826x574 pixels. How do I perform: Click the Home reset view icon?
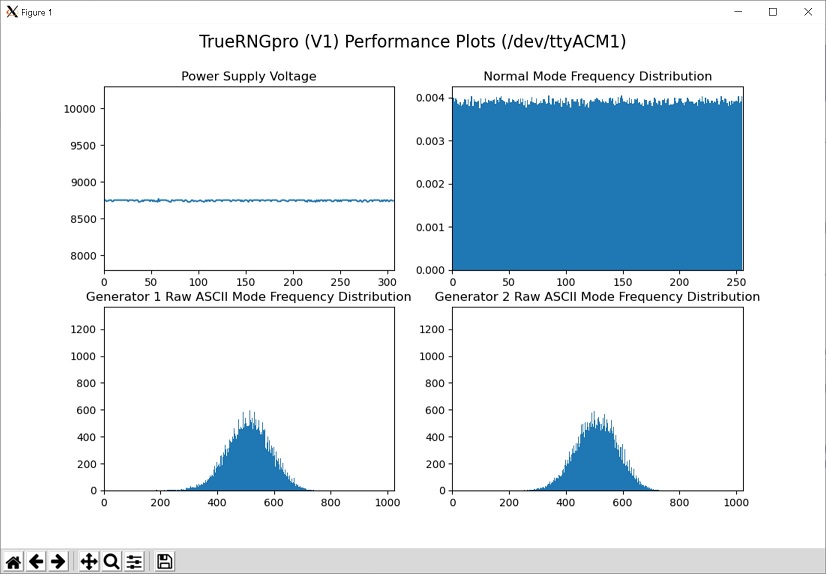(x=13, y=561)
